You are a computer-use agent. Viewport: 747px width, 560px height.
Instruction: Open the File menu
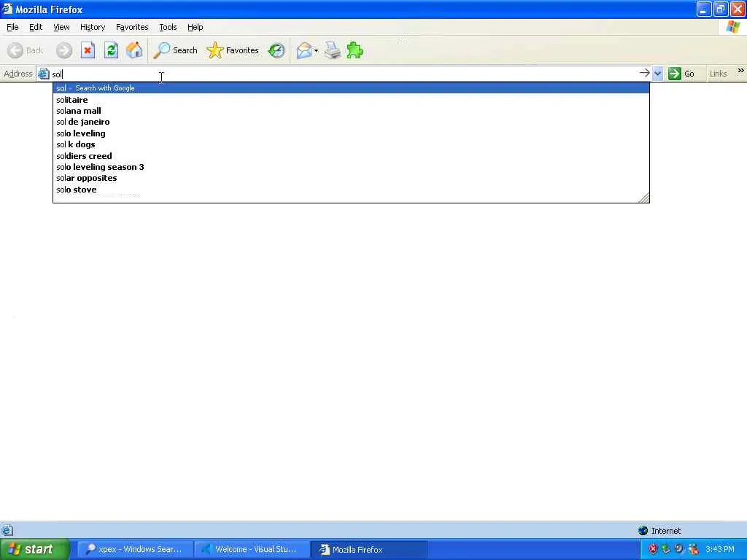(x=12, y=27)
